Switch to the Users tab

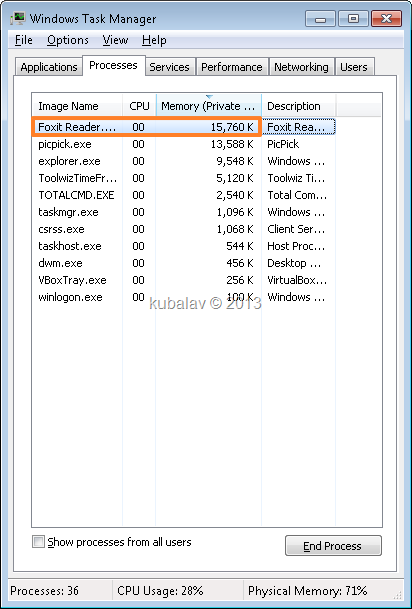click(354, 67)
